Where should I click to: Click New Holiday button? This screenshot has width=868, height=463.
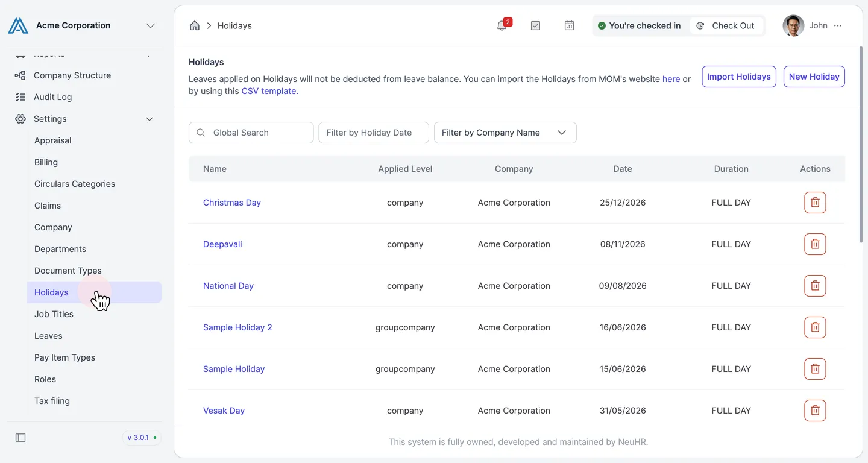pos(814,77)
